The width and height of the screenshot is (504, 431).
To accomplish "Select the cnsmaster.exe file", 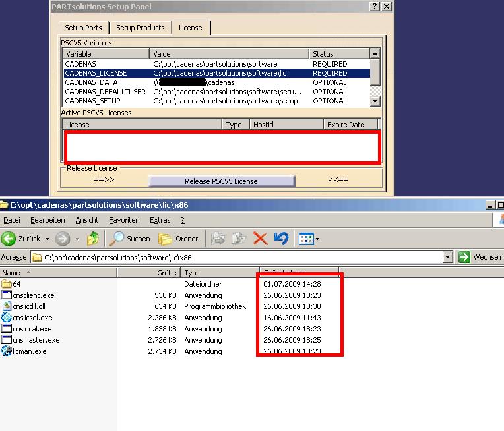I will coord(30,340).
